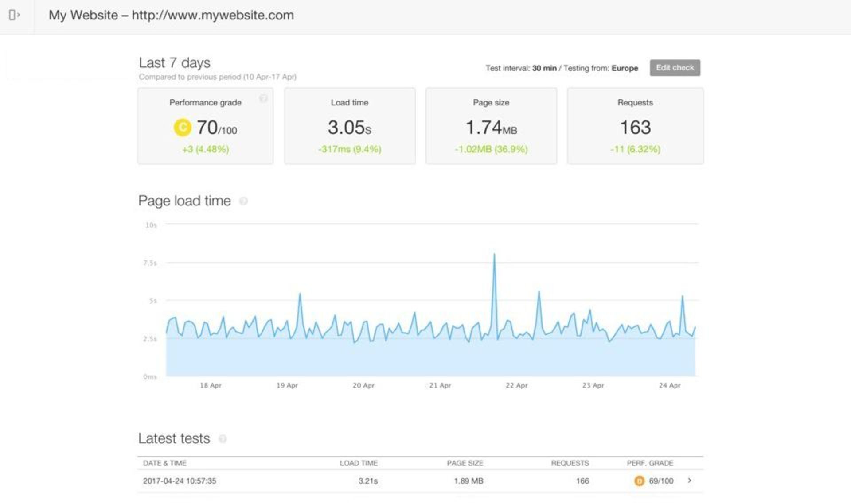851x504 pixels.
Task: Click the sidebar collapse icon at top left
Action: click(x=14, y=15)
